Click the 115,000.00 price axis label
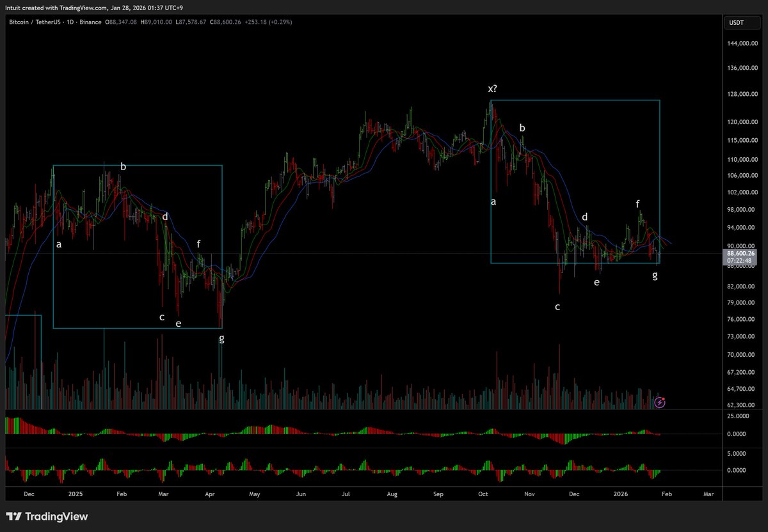Screen dimensions: 768x532 742,141
